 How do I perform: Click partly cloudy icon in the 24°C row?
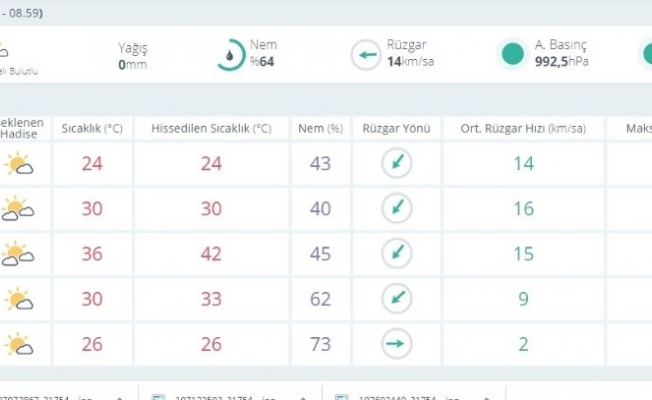[x=18, y=164]
